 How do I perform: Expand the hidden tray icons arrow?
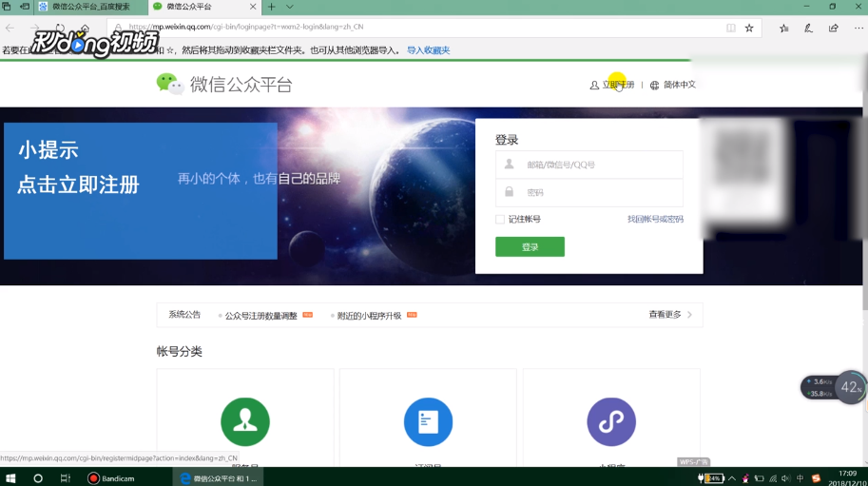(x=732, y=478)
